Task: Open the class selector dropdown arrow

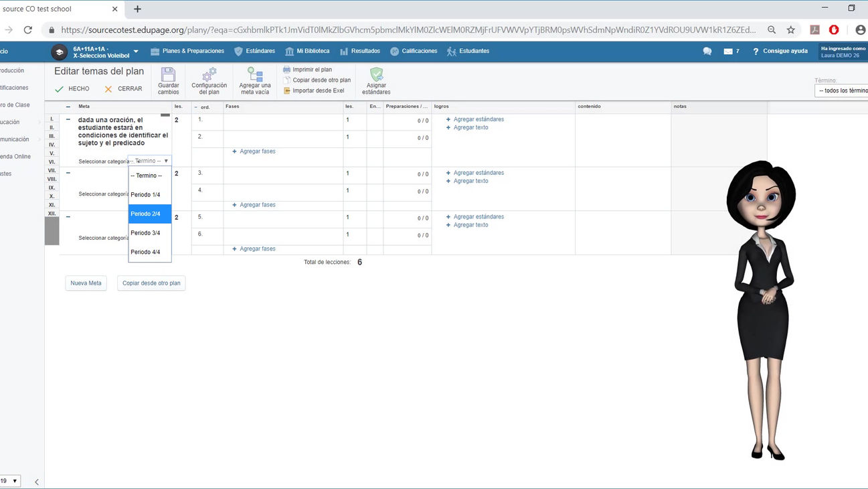Action: 136,52
